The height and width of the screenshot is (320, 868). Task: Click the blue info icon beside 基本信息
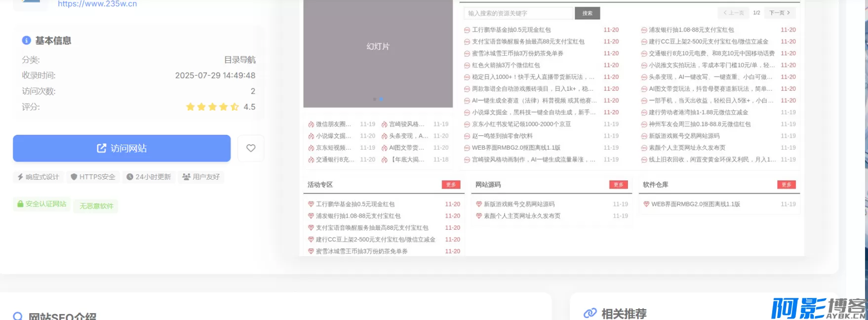27,40
